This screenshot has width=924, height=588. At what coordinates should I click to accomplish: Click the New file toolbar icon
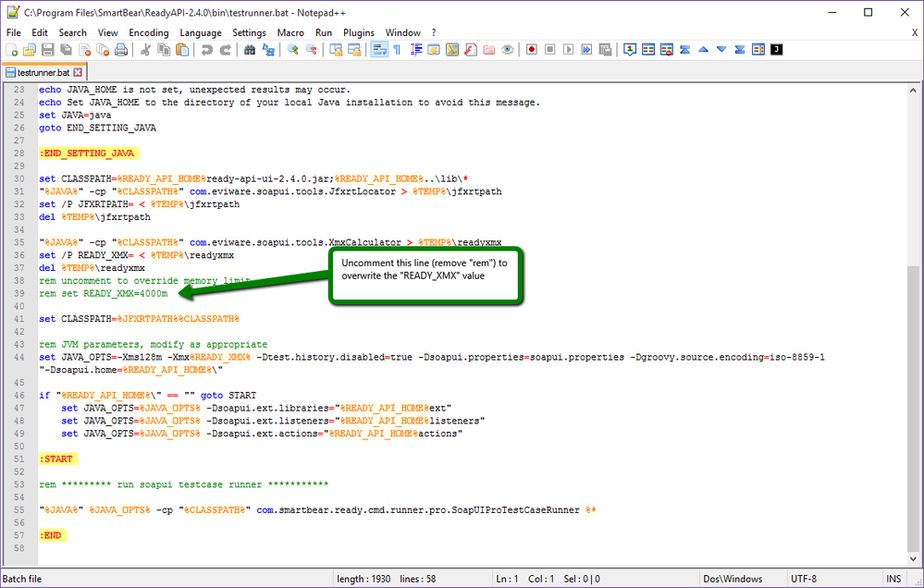pos(12,50)
